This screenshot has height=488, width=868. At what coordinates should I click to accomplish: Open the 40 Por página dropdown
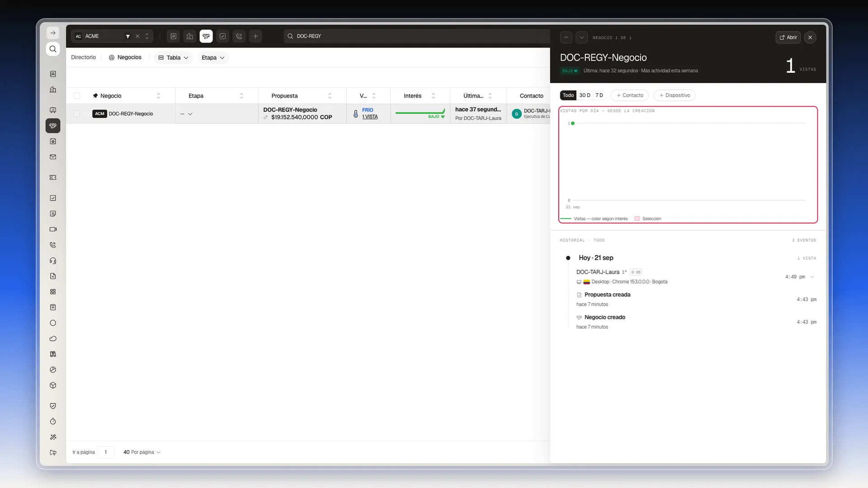142,452
